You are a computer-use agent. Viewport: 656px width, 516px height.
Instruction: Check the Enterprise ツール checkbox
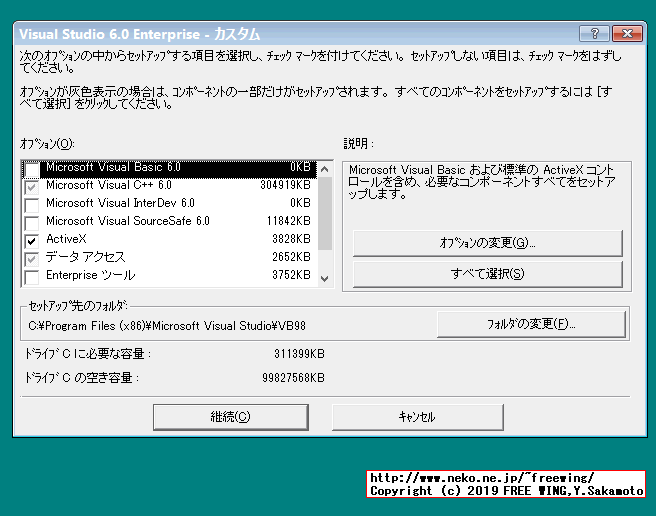tap(32, 277)
